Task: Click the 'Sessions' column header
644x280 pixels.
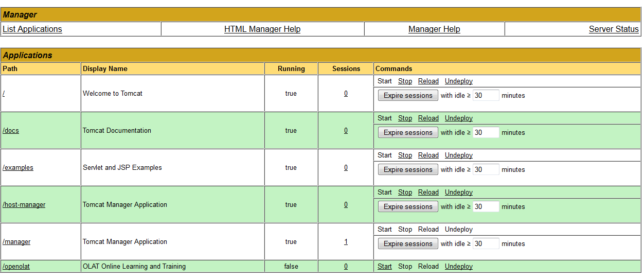Action: 346,69
